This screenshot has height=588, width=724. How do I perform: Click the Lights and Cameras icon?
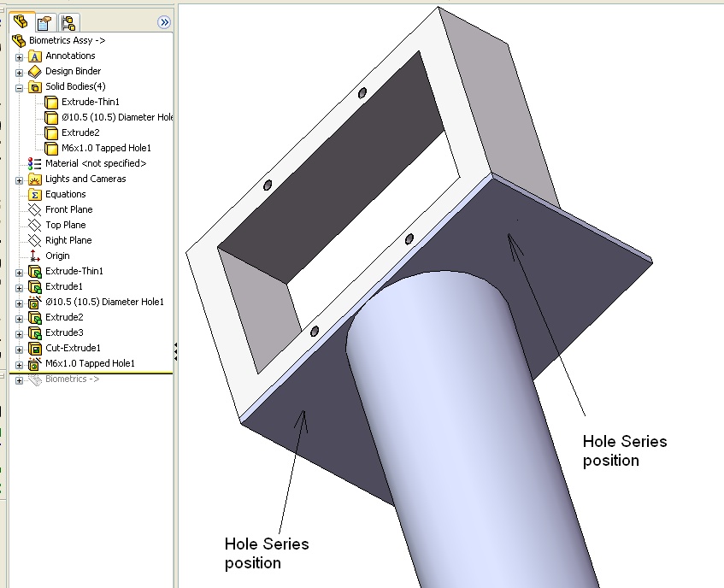35,179
